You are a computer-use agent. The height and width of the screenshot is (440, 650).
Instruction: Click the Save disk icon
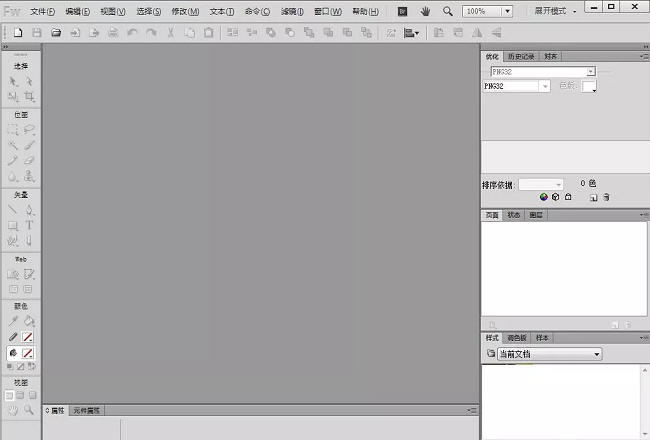point(37,32)
